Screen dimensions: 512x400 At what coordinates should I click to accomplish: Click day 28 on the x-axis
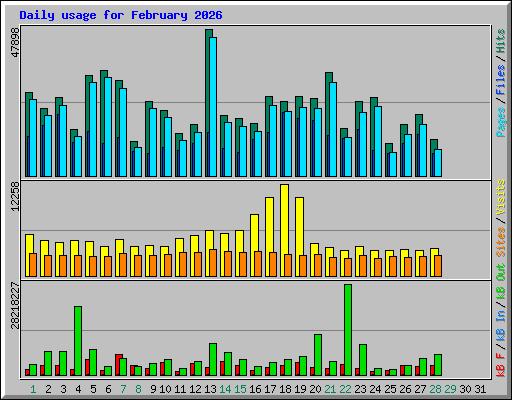(x=435, y=389)
